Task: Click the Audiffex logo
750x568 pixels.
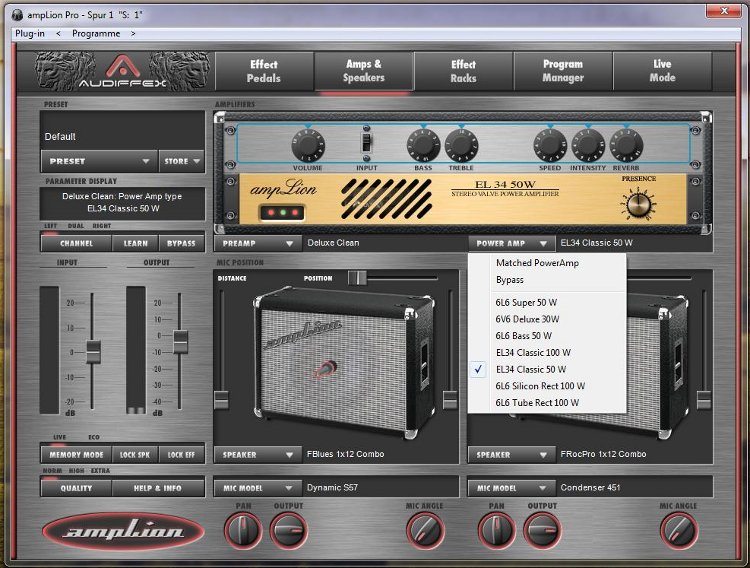Action: (123, 72)
